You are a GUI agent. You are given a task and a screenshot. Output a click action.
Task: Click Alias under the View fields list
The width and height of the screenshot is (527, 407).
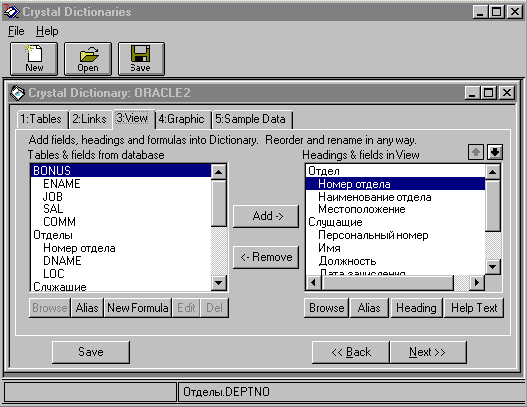coord(369,308)
